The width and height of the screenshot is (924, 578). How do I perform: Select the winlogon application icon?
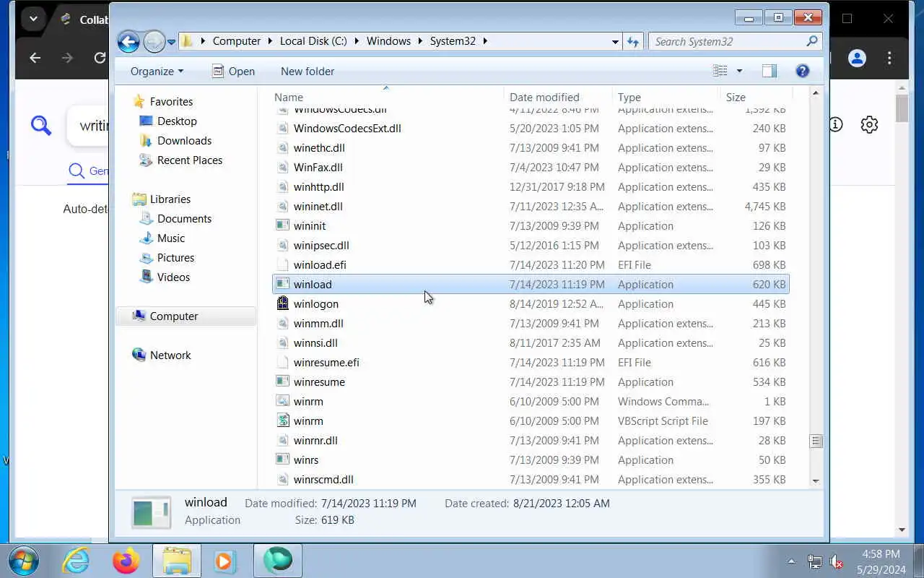click(283, 304)
